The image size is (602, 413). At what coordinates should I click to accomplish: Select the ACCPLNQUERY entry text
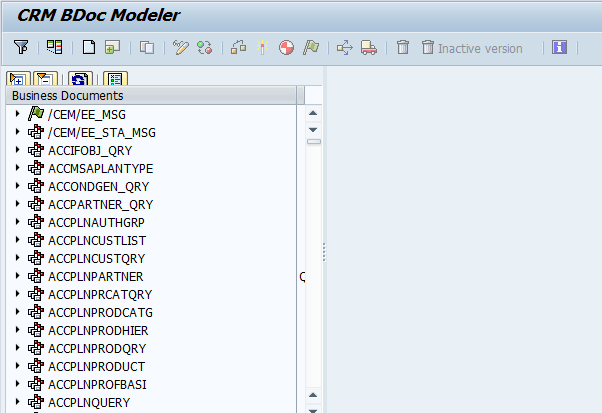pyautogui.click(x=89, y=403)
